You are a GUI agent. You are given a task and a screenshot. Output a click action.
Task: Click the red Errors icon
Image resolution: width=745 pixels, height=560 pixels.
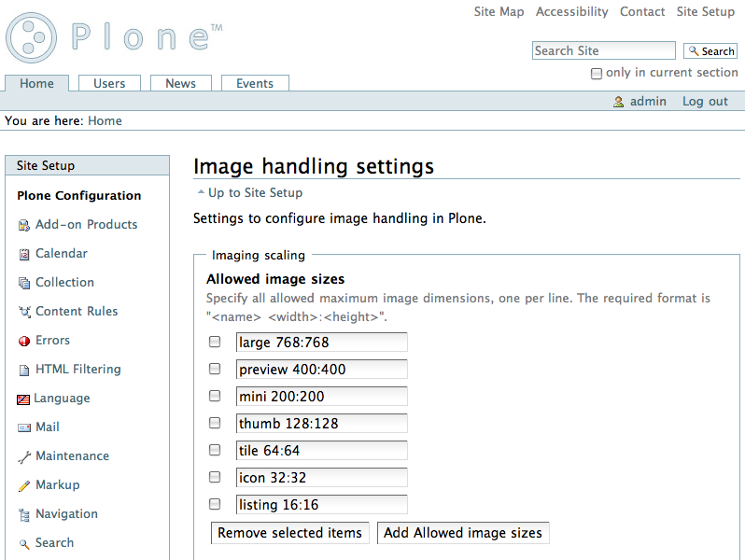point(24,341)
